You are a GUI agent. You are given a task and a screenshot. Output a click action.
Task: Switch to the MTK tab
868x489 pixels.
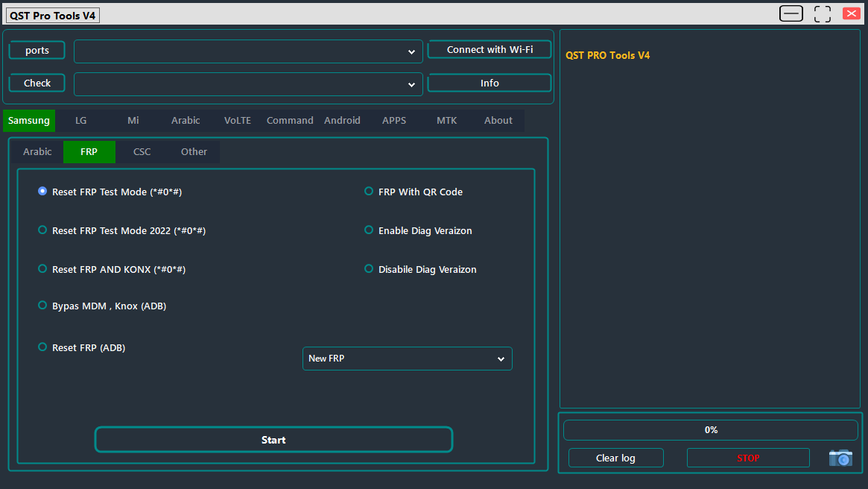pos(446,120)
